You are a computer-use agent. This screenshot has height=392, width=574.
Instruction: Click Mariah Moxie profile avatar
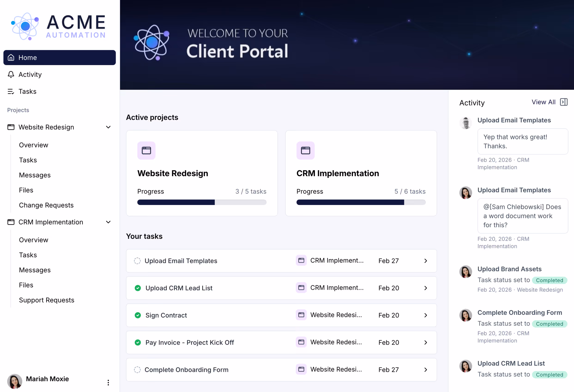15,381
